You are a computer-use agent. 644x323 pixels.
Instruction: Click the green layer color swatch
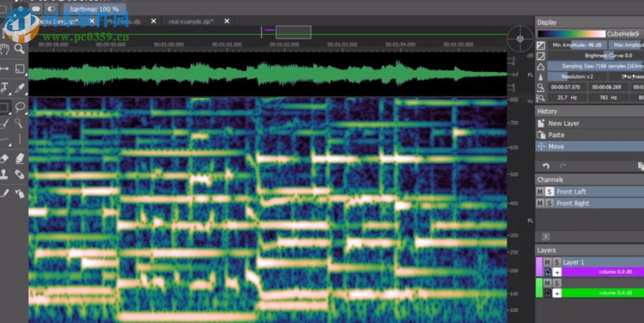(x=539, y=288)
